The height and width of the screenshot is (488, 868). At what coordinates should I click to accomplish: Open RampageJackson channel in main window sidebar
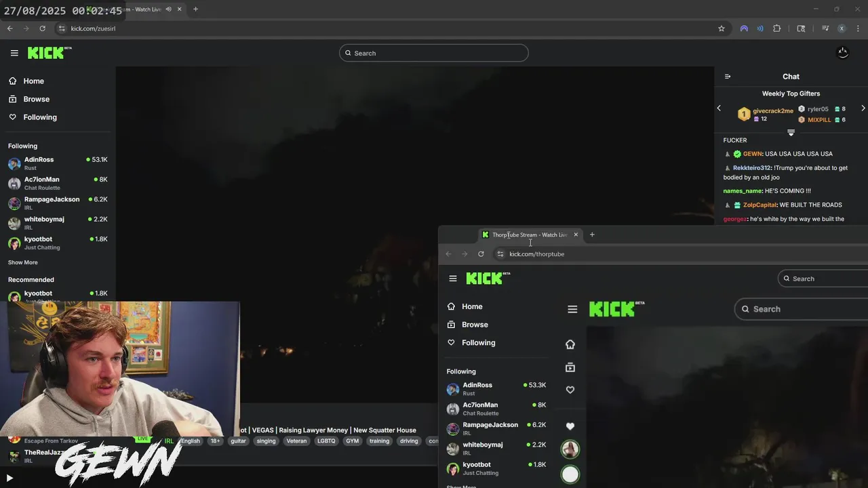click(58, 203)
